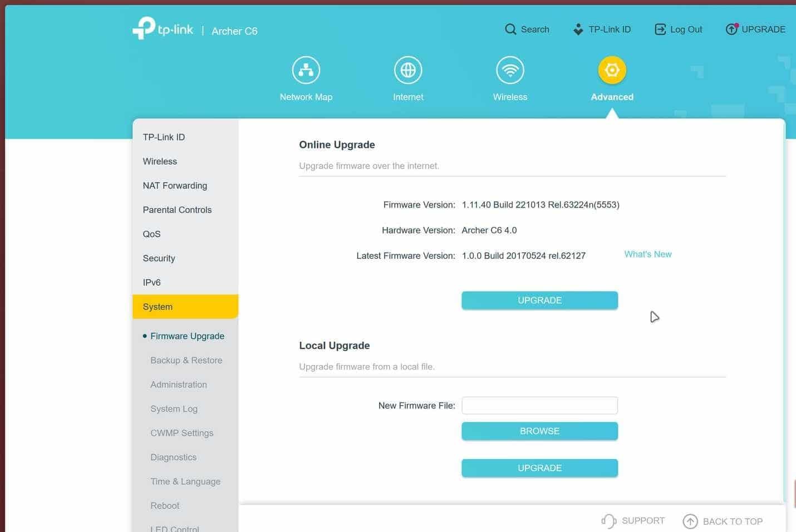Click the Search magnifier icon

coord(510,29)
